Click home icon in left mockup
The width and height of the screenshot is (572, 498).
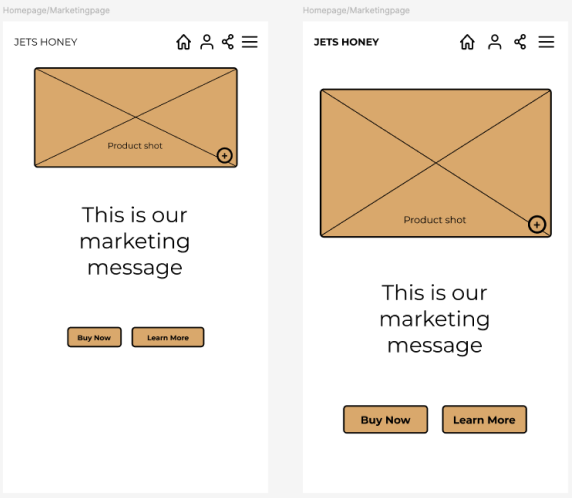click(x=183, y=42)
